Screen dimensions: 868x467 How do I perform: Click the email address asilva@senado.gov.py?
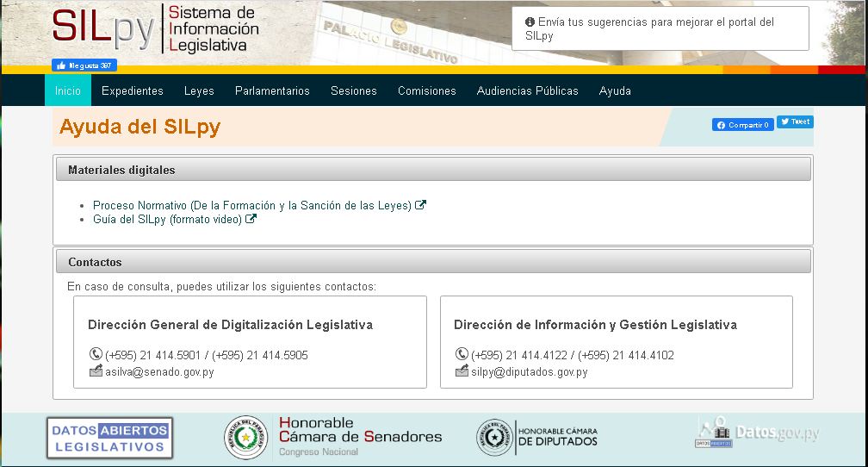[159, 372]
